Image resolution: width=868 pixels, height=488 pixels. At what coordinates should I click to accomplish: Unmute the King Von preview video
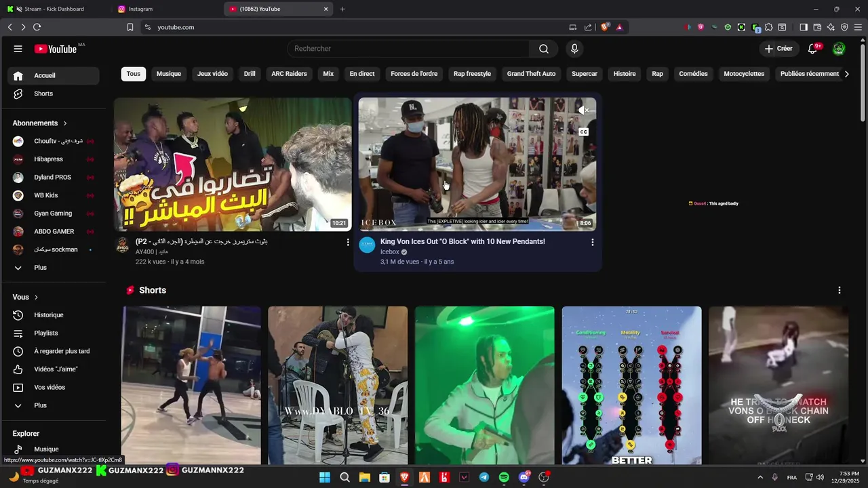pyautogui.click(x=583, y=110)
